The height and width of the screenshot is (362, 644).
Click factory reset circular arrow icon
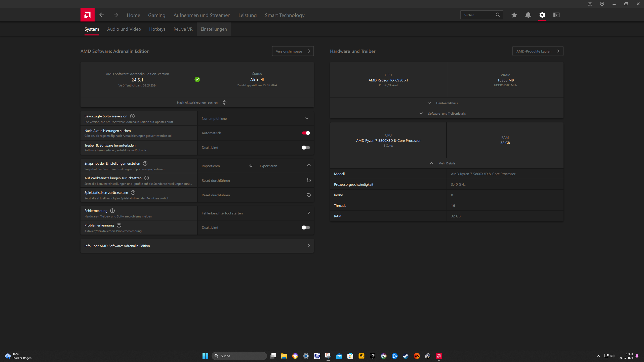309,180
